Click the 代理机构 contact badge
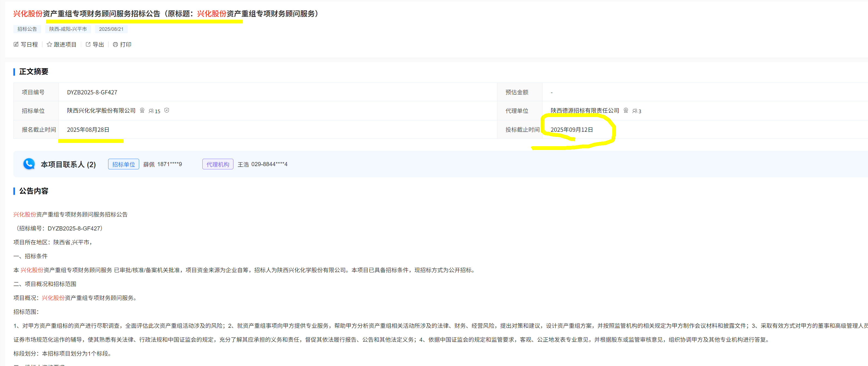Viewport: 868px width, 366px height. click(x=218, y=164)
